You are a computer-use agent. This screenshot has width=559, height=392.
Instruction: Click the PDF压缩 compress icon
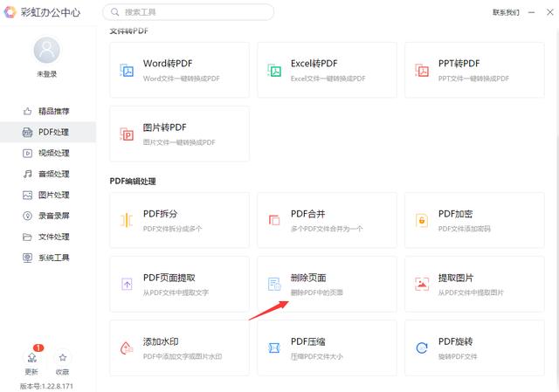[274, 347]
